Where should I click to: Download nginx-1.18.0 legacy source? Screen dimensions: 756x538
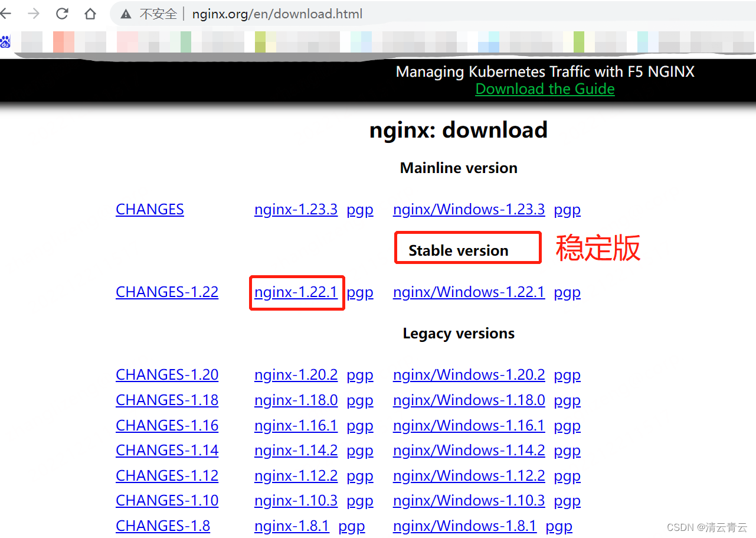[296, 400]
